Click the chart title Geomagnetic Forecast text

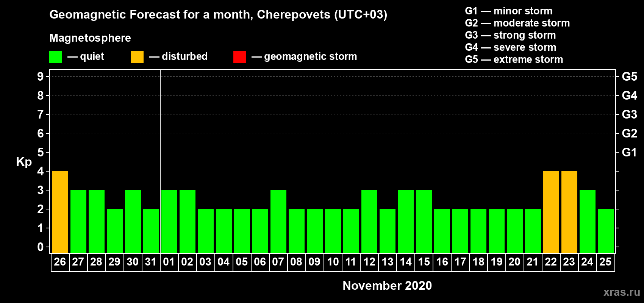218,15
